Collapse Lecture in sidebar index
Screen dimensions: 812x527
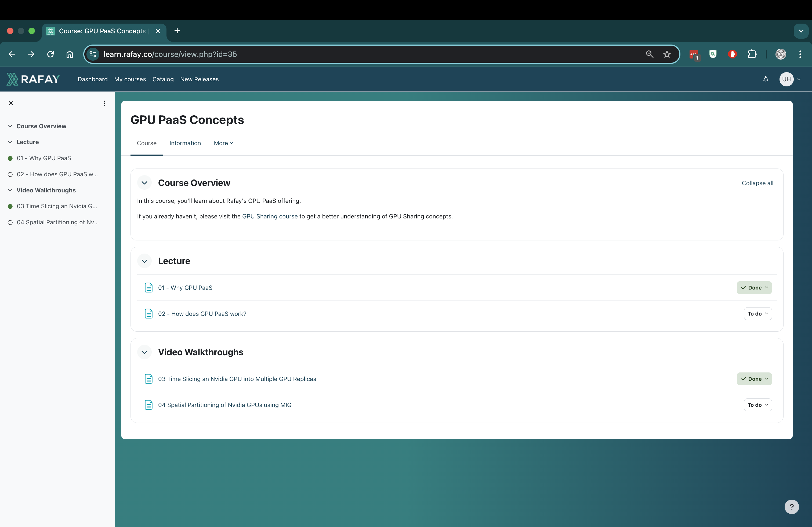(x=10, y=142)
